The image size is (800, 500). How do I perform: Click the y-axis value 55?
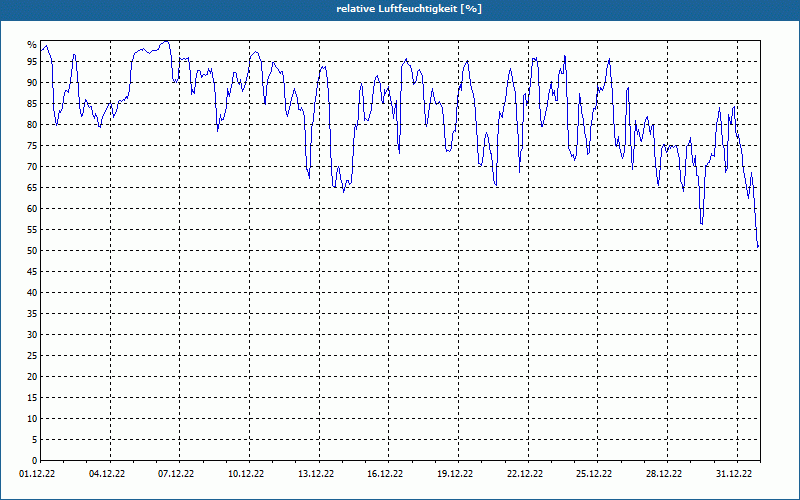pos(32,230)
